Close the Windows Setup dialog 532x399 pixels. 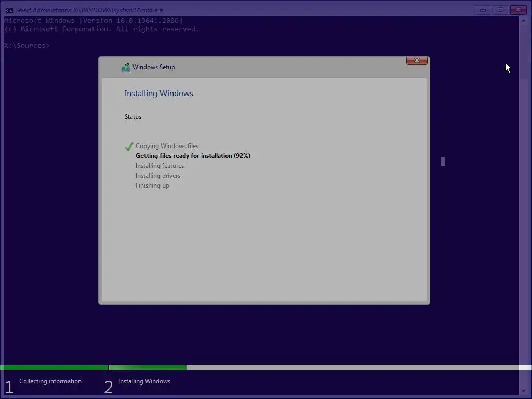pos(417,60)
